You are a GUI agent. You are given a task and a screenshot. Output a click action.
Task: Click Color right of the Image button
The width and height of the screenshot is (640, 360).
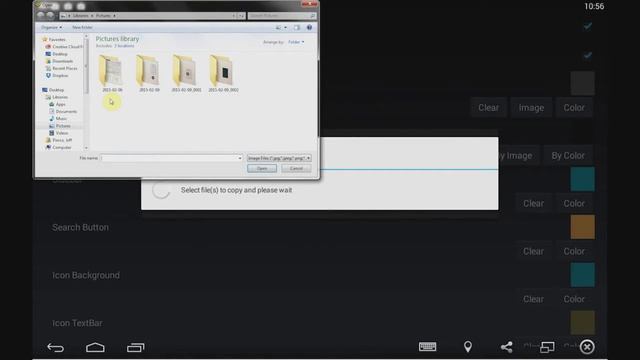point(574,107)
